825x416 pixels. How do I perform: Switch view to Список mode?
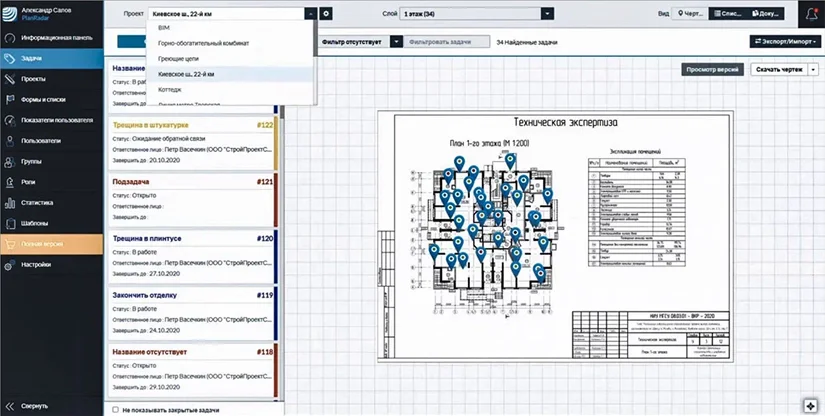728,14
